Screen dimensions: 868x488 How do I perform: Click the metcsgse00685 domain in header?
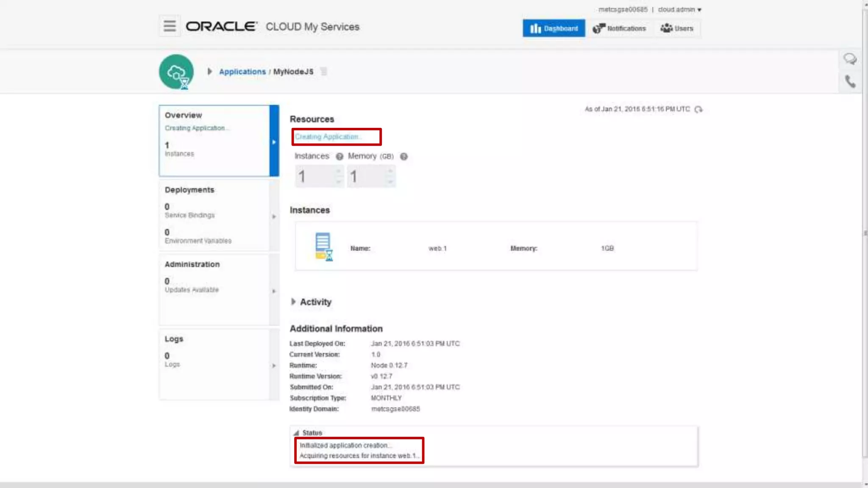click(623, 9)
